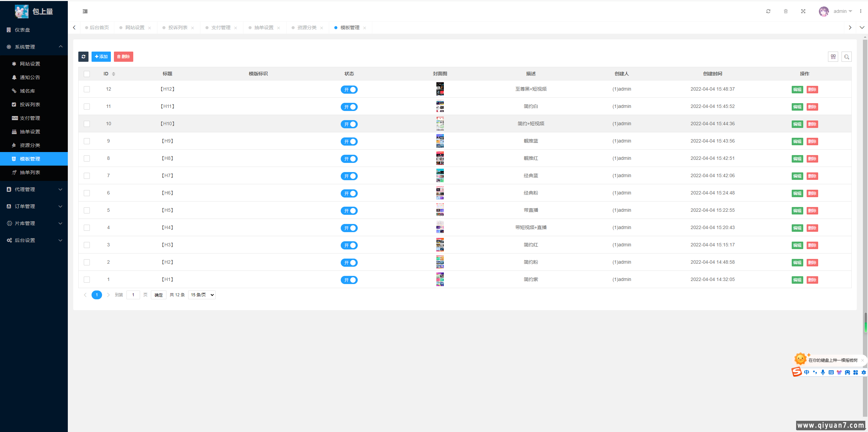The image size is (868, 432).
Task: Toggle off status switch for H12
Action: (349, 90)
